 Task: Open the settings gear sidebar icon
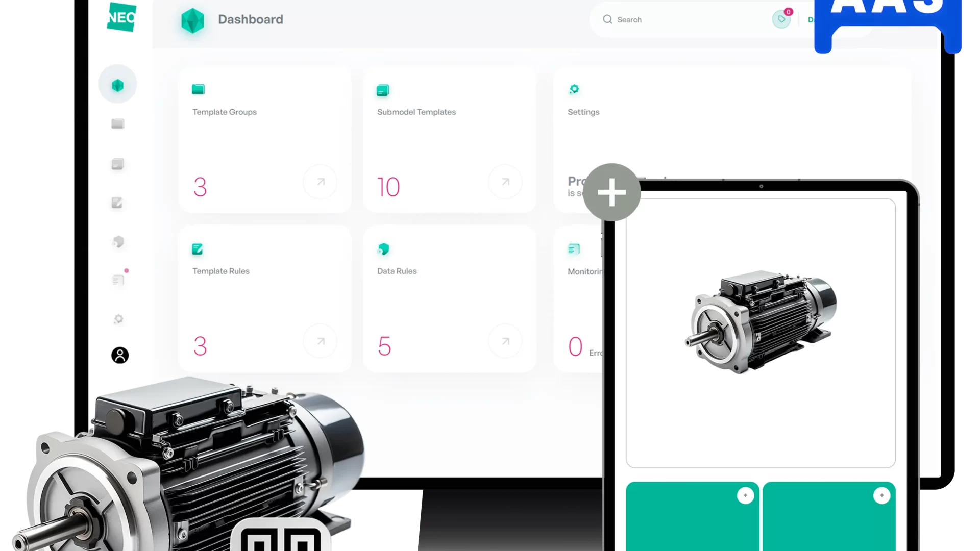[118, 319]
